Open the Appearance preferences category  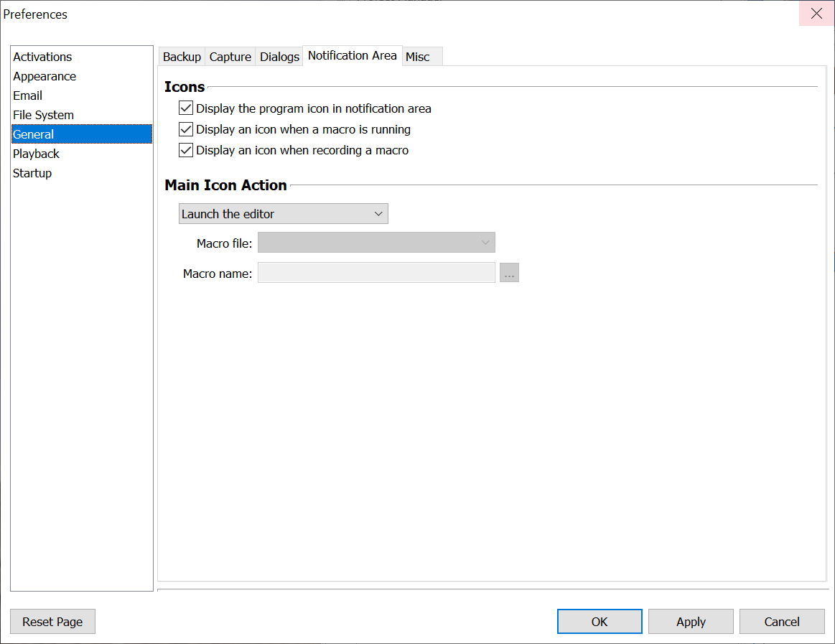(x=45, y=76)
